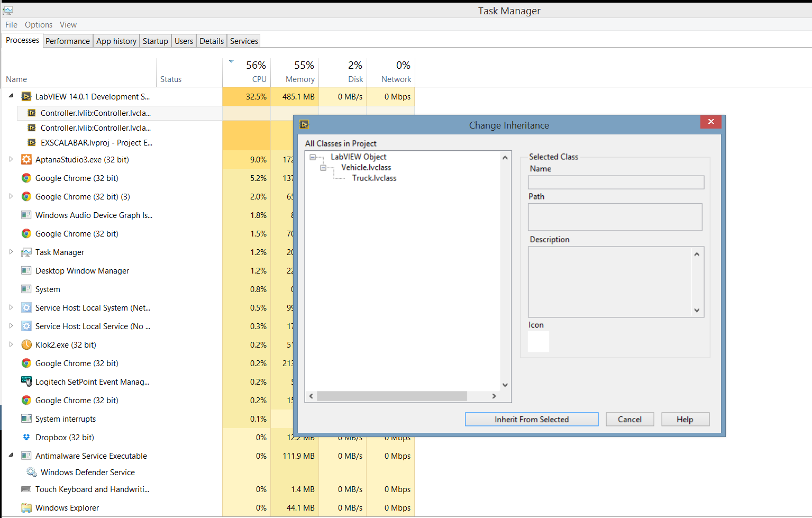The image size is (812, 518).
Task: Select Vehicle.lvclass in class tree
Action: pyautogui.click(x=366, y=167)
